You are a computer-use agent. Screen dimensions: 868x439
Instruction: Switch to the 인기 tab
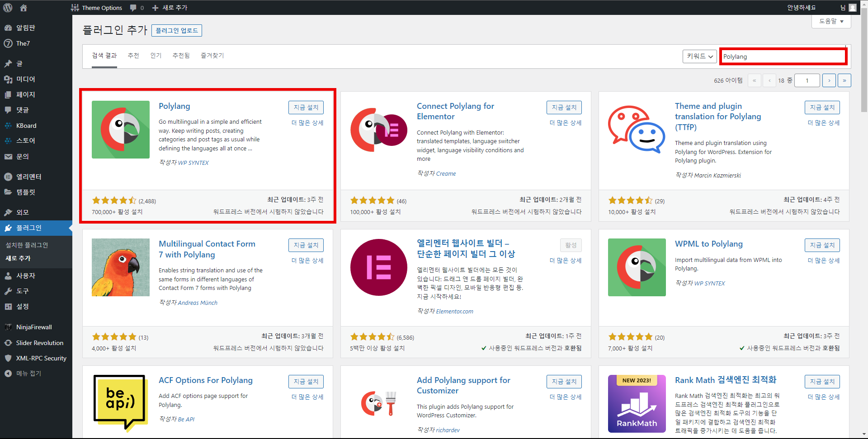[x=156, y=56]
